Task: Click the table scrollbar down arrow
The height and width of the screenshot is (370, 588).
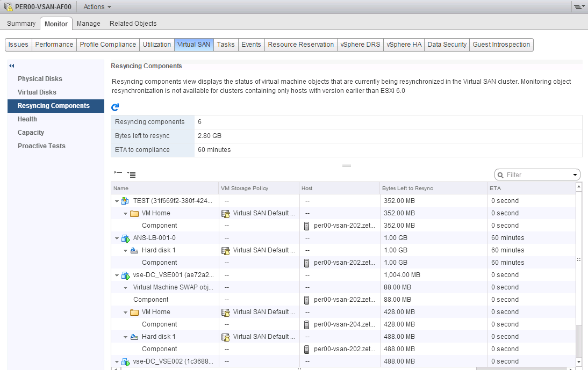Action: tap(579, 362)
